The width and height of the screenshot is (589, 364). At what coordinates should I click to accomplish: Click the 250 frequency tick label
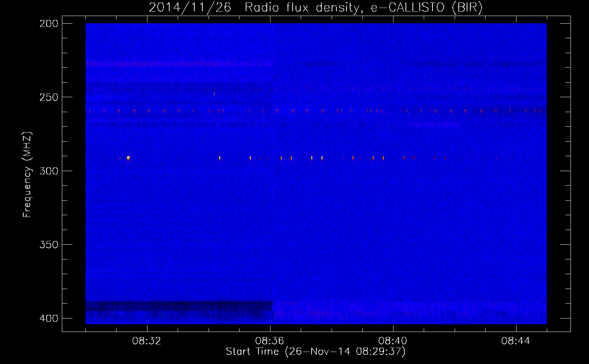[x=49, y=97]
